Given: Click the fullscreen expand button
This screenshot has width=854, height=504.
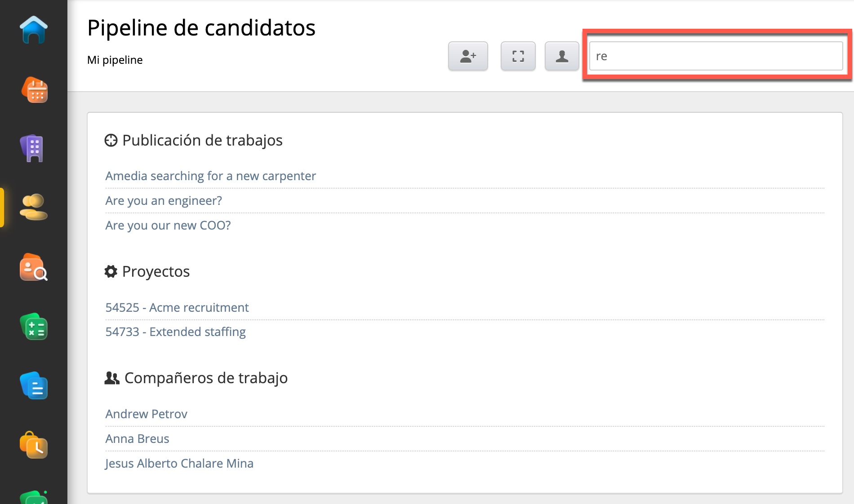Looking at the screenshot, I should (518, 56).
